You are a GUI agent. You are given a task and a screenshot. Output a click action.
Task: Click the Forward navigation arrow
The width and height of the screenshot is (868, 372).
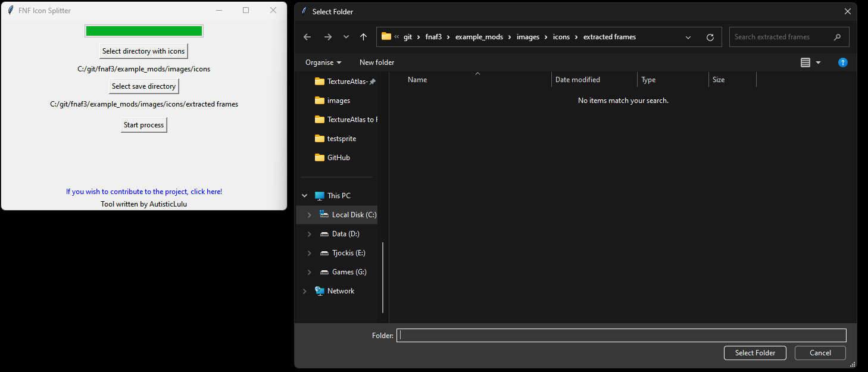(327, 37)
